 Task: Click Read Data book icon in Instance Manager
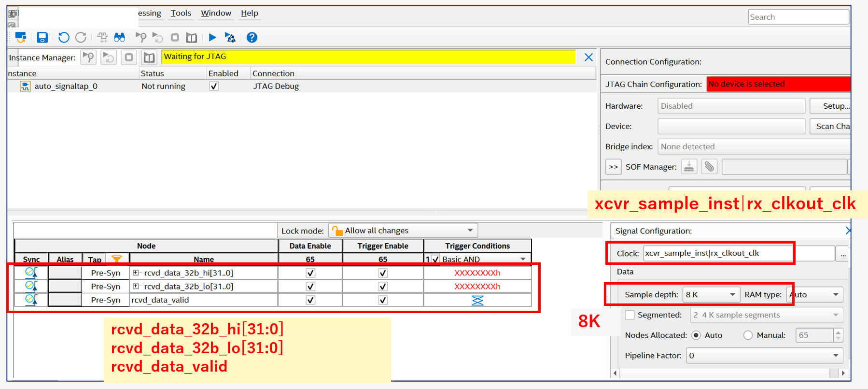click(x=149, y=58)
